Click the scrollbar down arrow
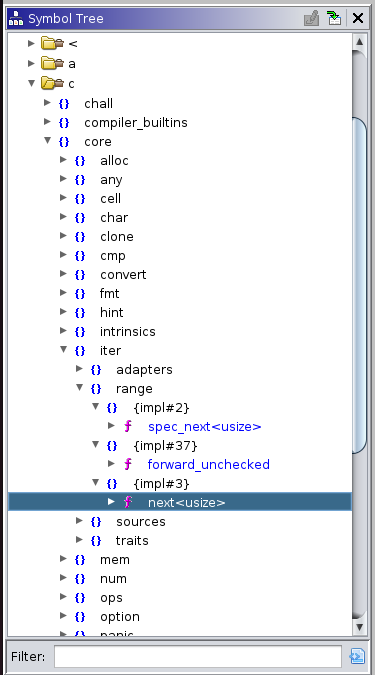The width and height of the screenshot is (375, 675). click(359, 627)
